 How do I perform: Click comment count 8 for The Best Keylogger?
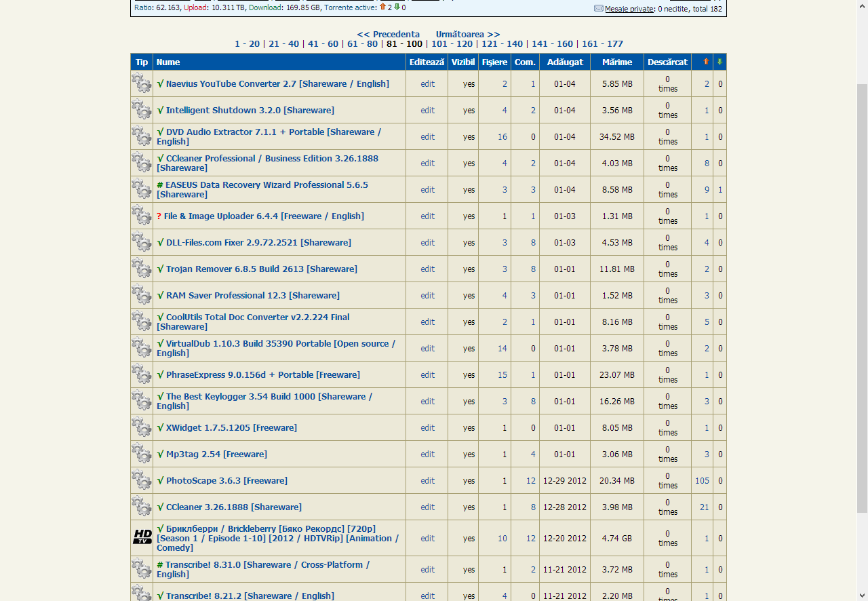click(533, 401)
